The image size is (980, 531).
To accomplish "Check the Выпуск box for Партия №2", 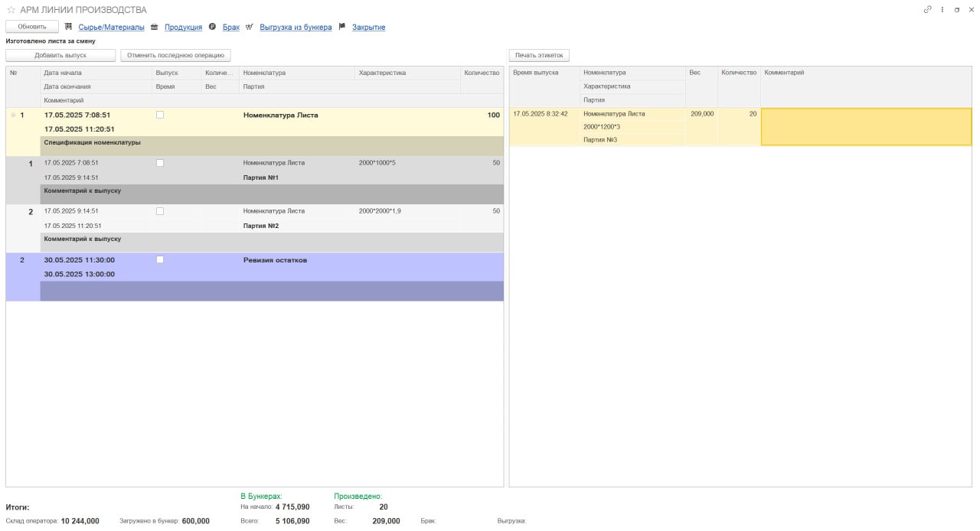I will pos(160,211).
